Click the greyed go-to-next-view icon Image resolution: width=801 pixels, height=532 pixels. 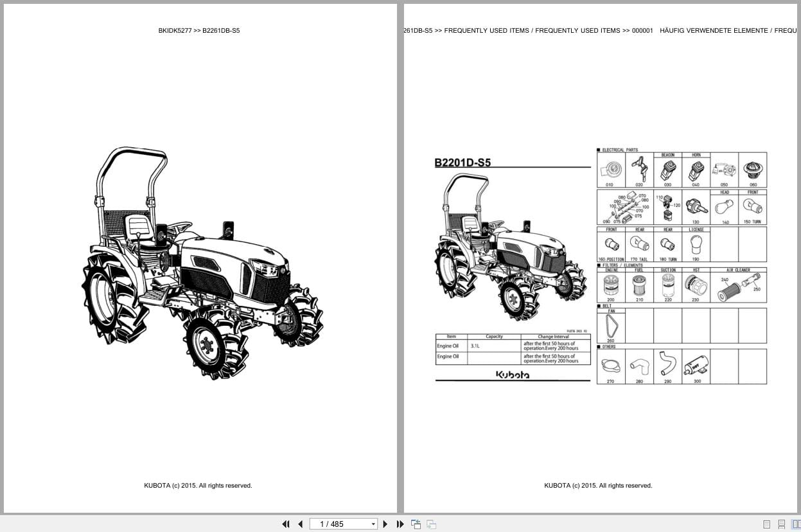[x=432, y=524]
